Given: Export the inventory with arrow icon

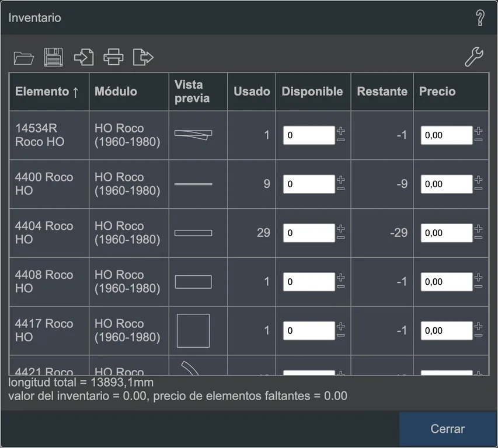Looking at the screenshot, I should [143, 57].
